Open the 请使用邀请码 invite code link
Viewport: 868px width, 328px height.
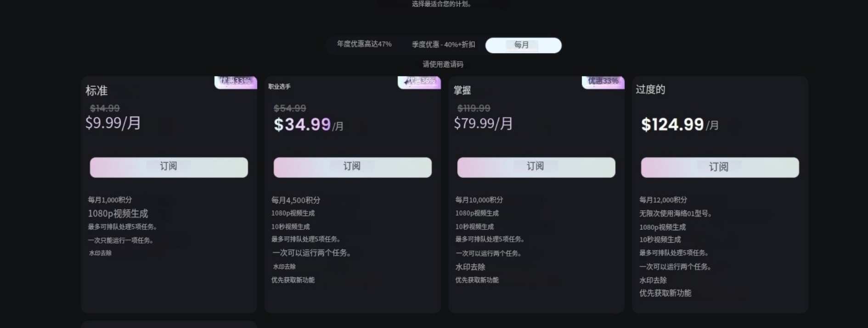coord(443,64)
